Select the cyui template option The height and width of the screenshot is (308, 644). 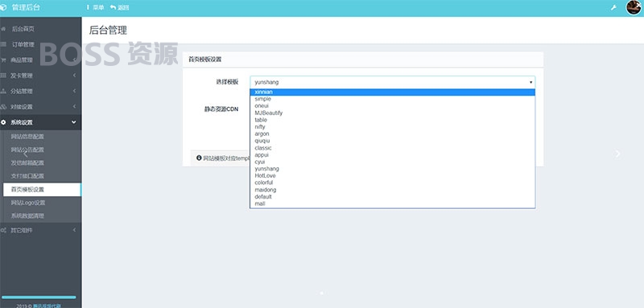(x=392, y=162)
